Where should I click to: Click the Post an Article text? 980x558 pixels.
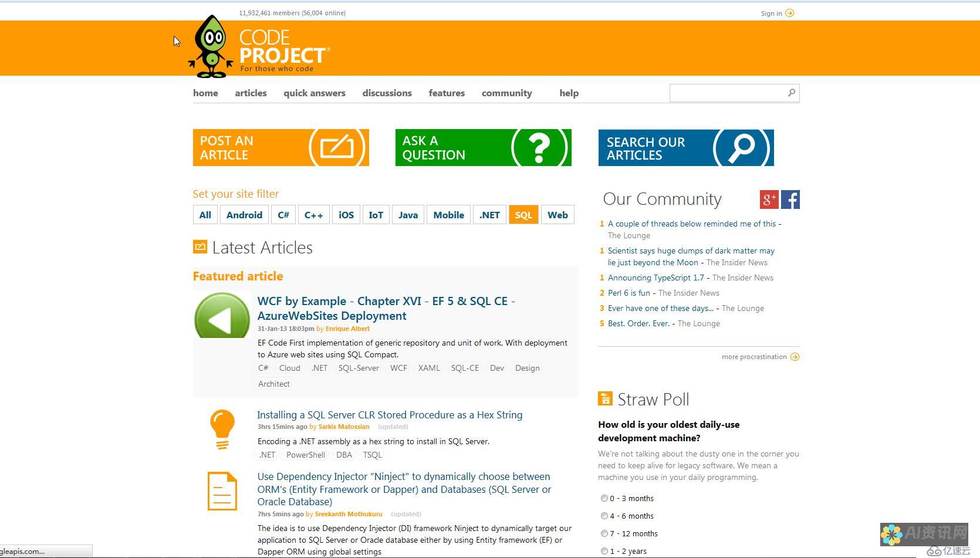227,148
